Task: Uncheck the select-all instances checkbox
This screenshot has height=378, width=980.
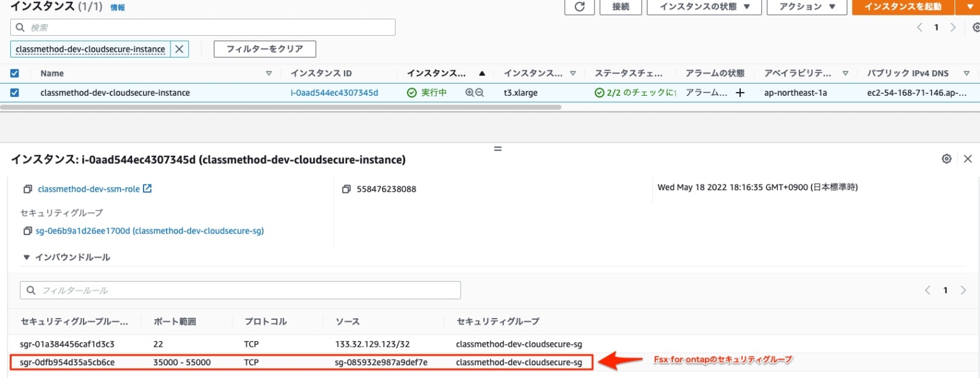Action: pyautogui.click(x=14, y=73)
